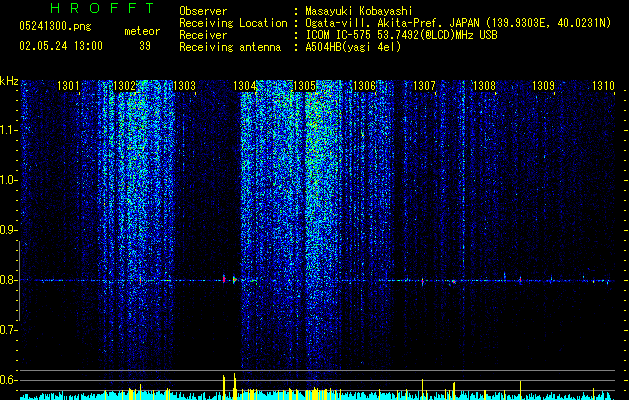Click the meteor count value 39

point(145,46)
